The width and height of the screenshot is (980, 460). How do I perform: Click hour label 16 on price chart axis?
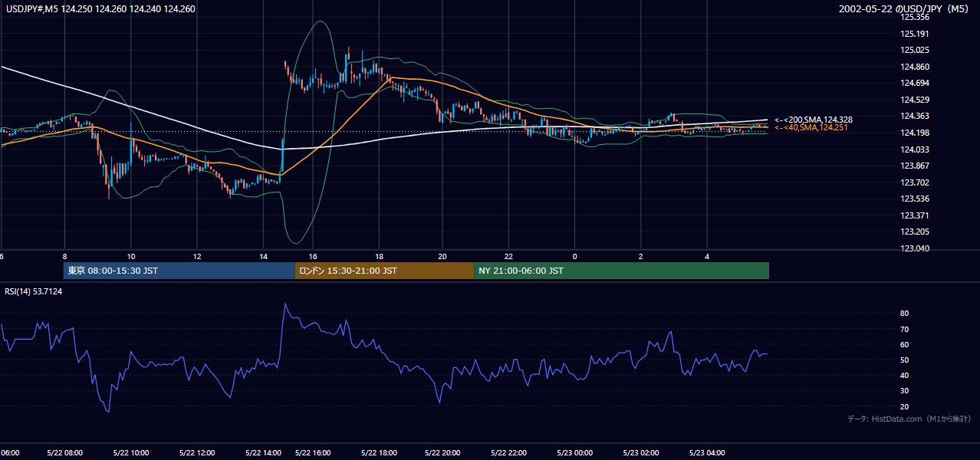(313, 256)
